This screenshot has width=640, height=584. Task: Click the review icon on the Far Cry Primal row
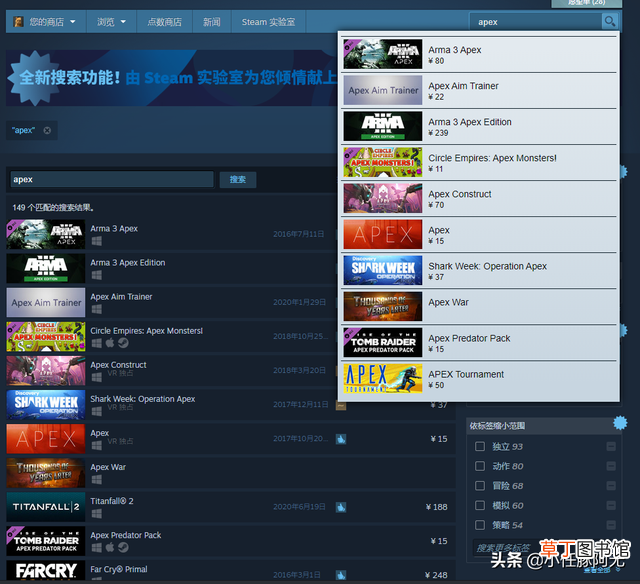(x=341, y=575)
